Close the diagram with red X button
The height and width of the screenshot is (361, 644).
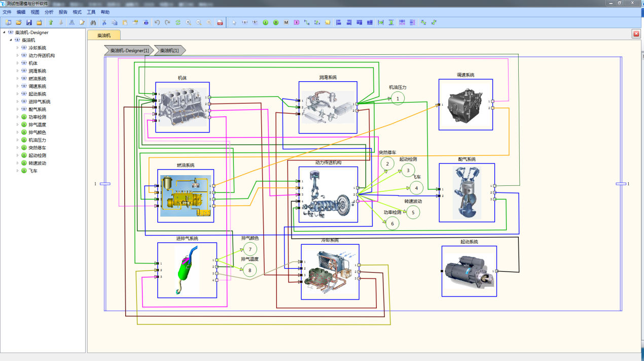click(x=636, y=34)
